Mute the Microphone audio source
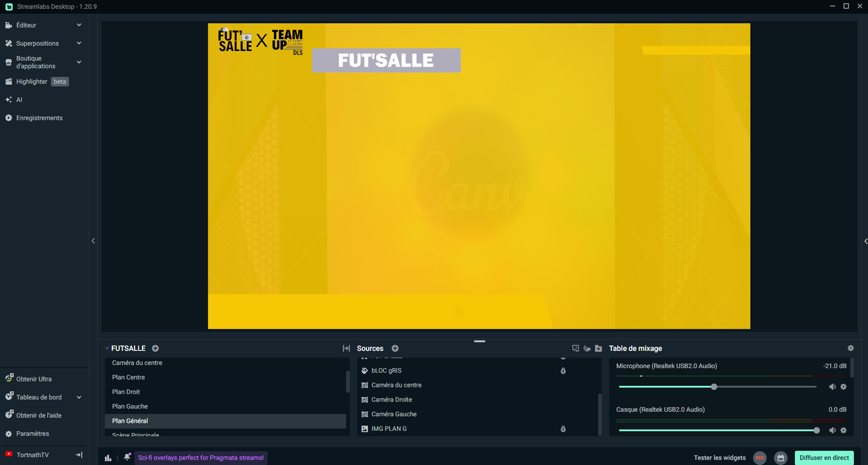The width and height of the screenshot is (868, 465). 832,387
